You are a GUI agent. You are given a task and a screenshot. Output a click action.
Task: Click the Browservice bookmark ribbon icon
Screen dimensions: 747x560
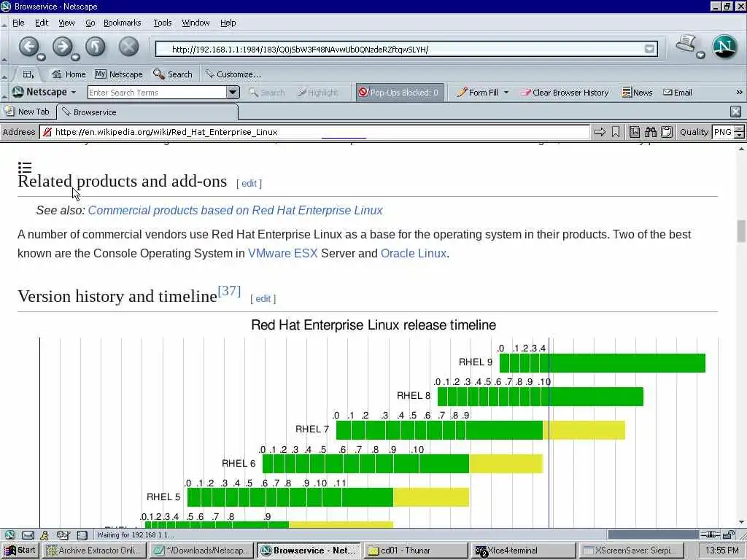click(x=616, y=132)
